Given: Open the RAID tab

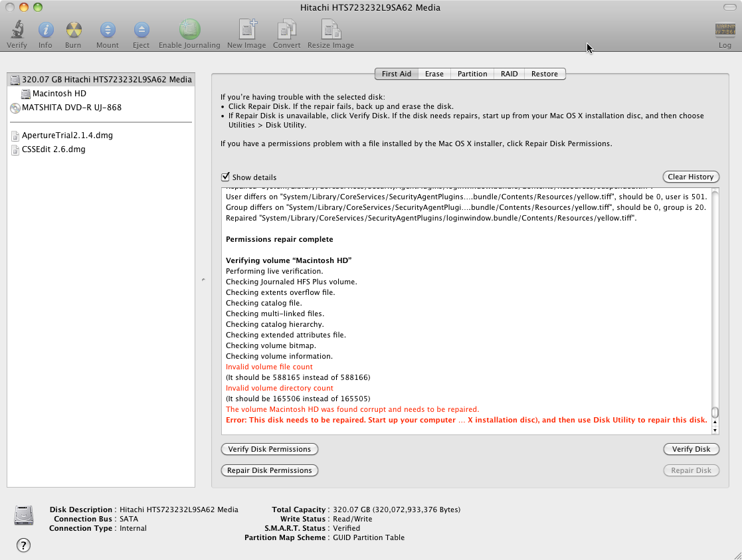Looking at the screenshot, I should pyautogui.click(x=510, y=74).
